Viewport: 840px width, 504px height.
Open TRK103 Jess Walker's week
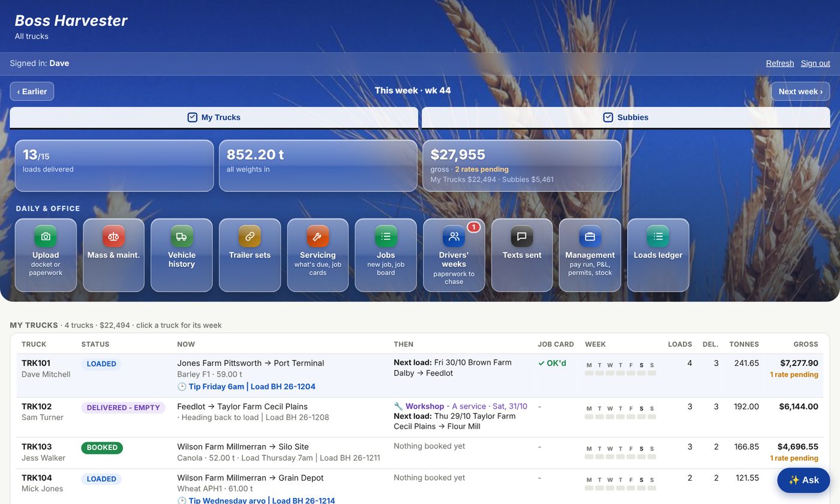point(420,453)
